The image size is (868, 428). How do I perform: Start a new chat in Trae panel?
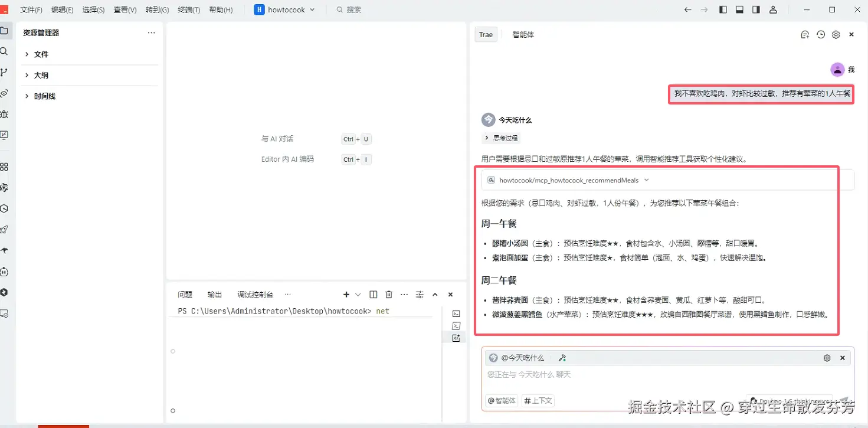[805, 35]
